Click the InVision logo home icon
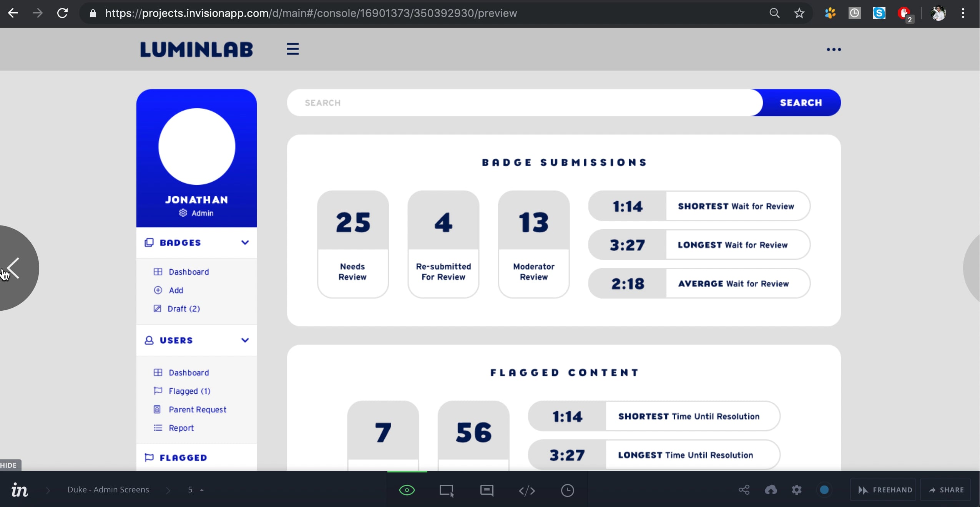This screenshot has height=507, width=980. click(19, 490)
